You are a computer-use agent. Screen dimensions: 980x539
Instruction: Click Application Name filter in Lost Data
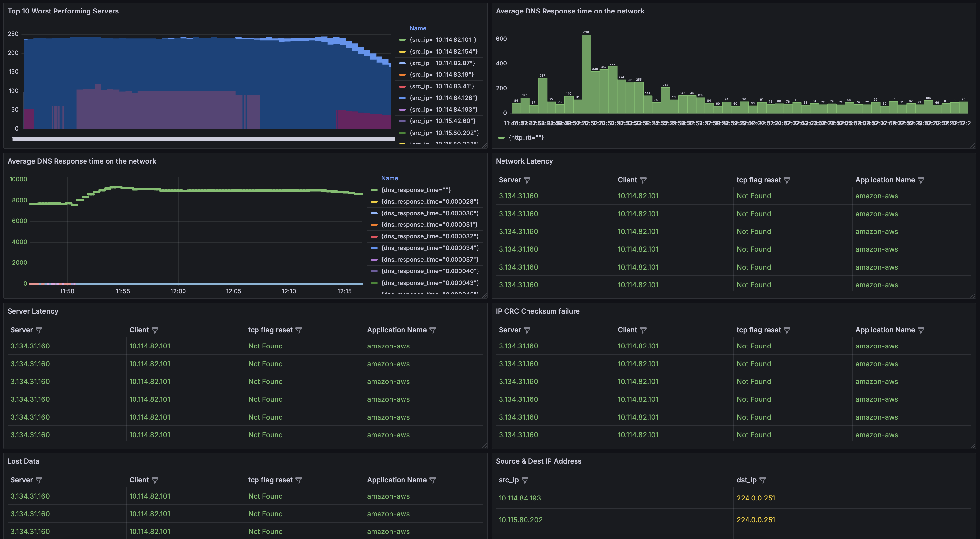(x=432, y=480)
